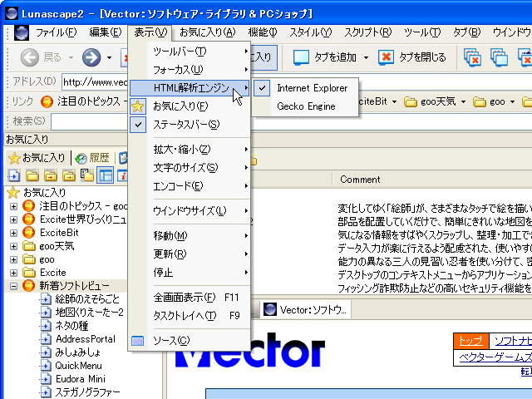Choose ソース(C) view source entry
The height and width of the screenshot is (399, 532).
point(190,341)
